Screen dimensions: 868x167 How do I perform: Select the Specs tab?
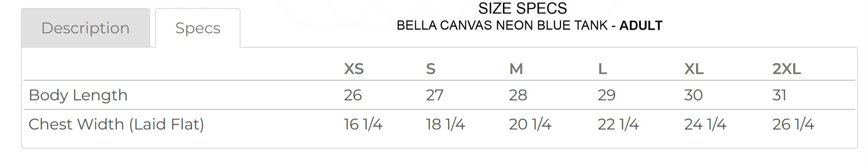click(198, 28)
